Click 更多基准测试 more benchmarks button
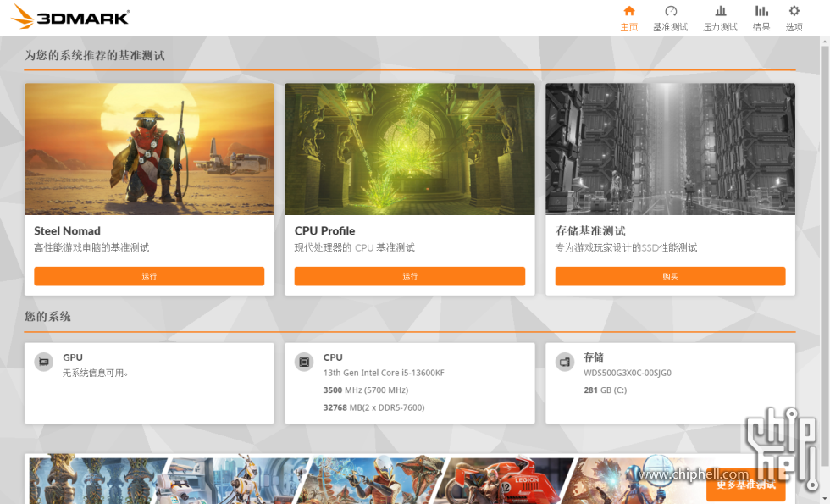 [x=746, y=485]
